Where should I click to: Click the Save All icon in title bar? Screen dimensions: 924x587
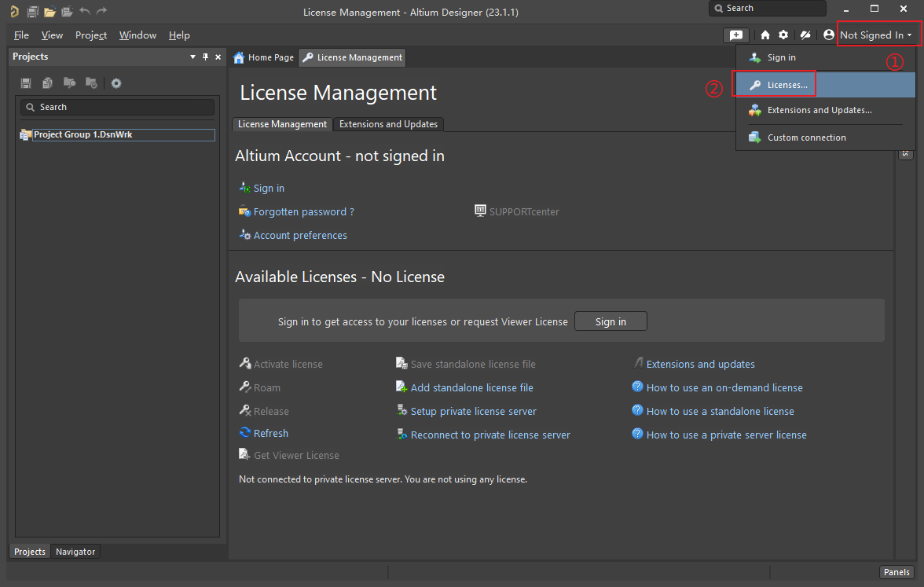tap(33, 11)
